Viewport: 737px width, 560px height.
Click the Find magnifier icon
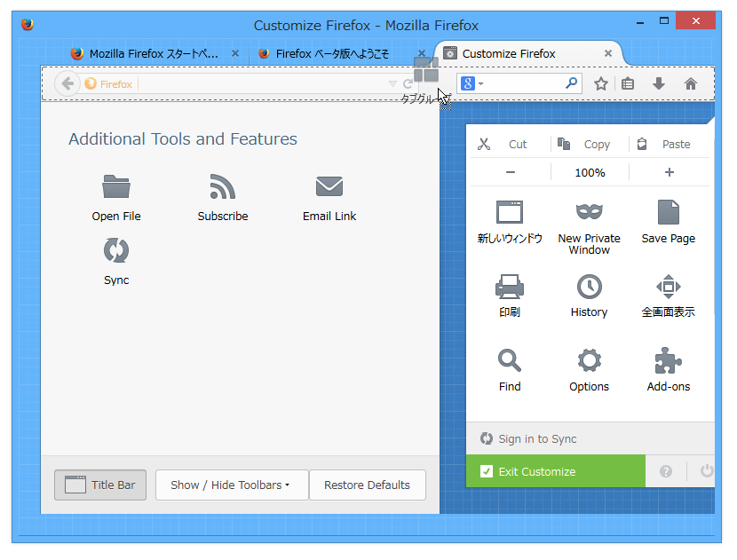(x=510, y=361)
